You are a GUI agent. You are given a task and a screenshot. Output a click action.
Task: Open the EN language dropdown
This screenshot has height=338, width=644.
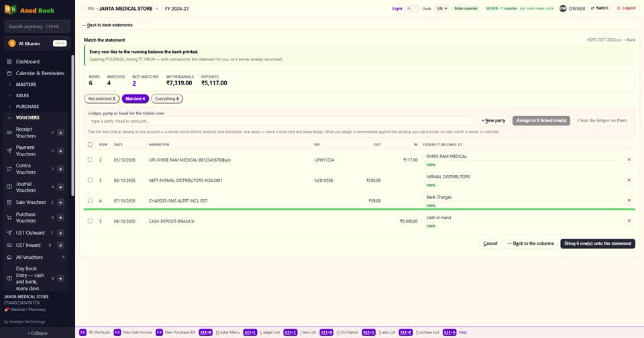pos(441,8)
